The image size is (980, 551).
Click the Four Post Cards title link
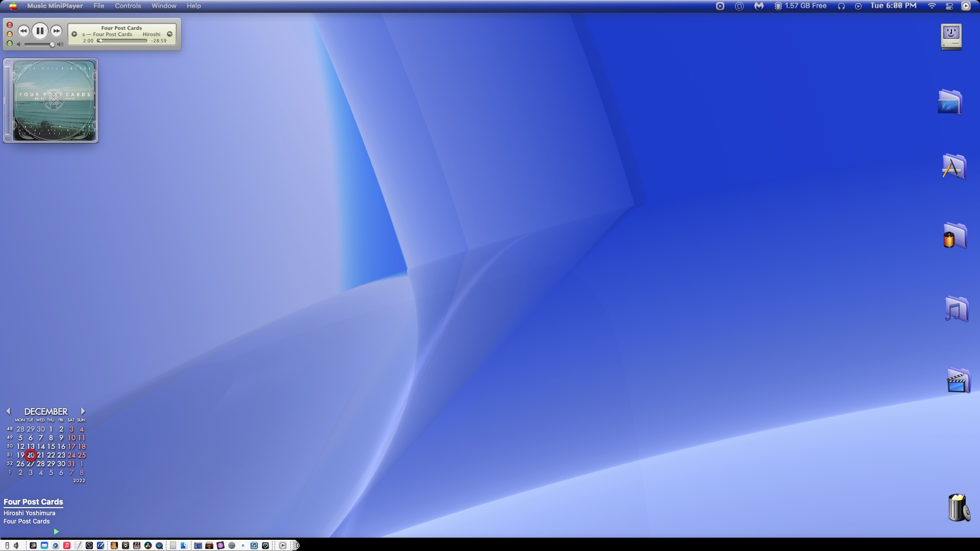pyautogui.click(x=33, y=502)
